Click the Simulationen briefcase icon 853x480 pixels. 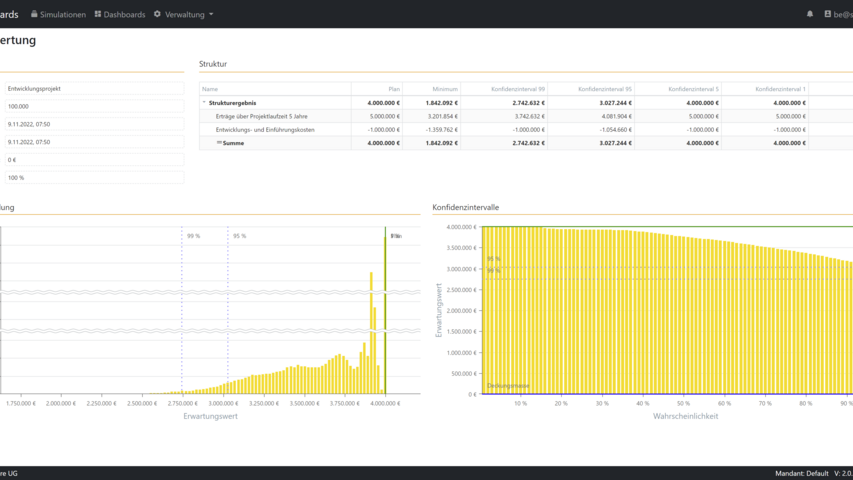[x=34, y=14]
